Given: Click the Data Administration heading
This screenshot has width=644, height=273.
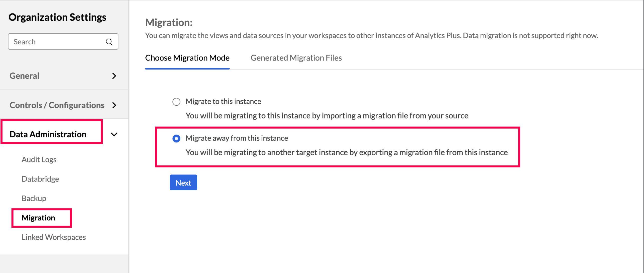Looking at the screenshot, I should (x=48, y=134).
